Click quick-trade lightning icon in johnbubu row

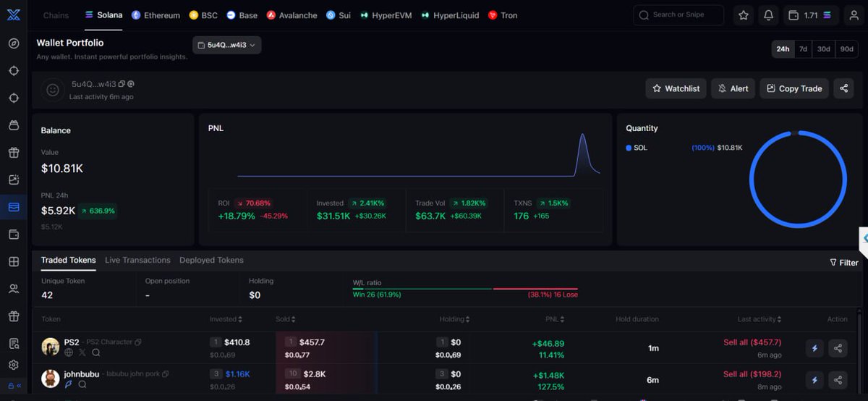click(x=814, y=380)
